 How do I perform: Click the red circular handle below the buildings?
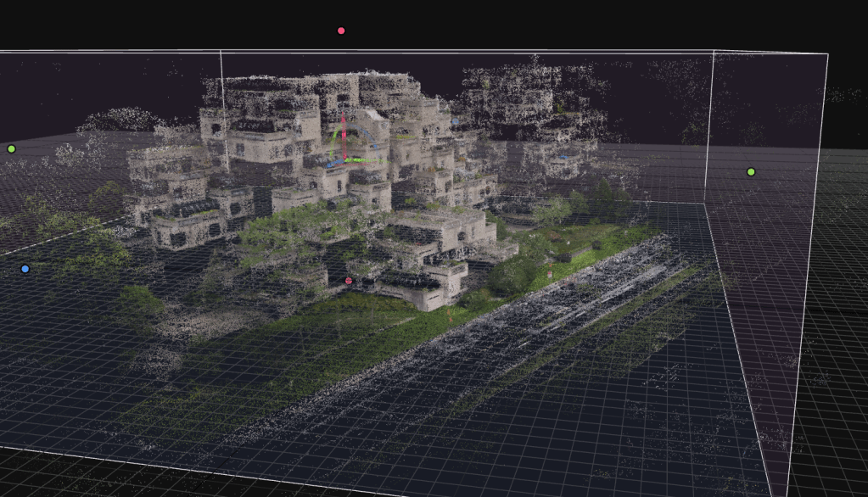click(349, 281)
